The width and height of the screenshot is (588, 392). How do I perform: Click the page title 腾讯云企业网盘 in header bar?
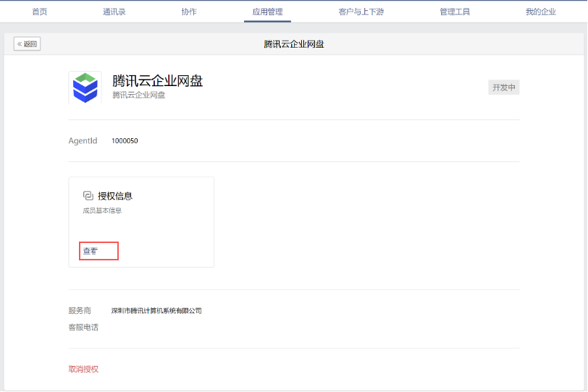pos(294,44)
